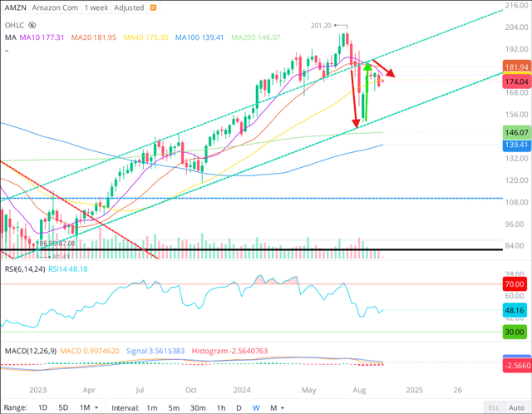The height and width of the screenshot is (414, 532).
Task: Click the orange icon beside Adjusted
Action: point(153,7)
